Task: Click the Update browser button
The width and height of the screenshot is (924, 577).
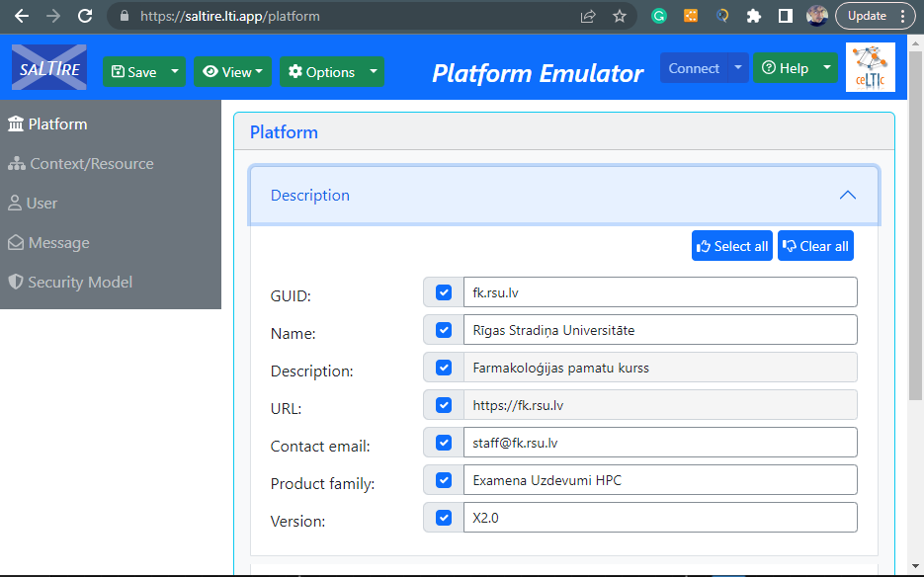Action: click(867, 16)
